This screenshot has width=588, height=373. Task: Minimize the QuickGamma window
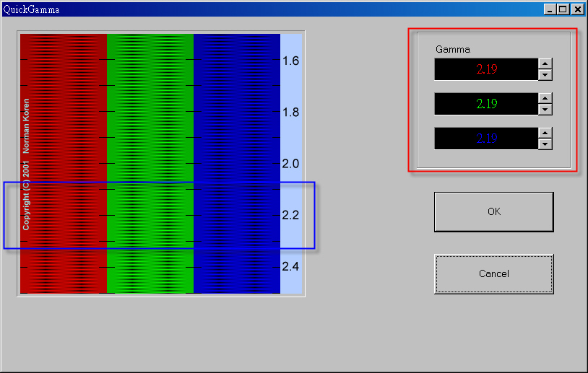(x=550, y=9)
